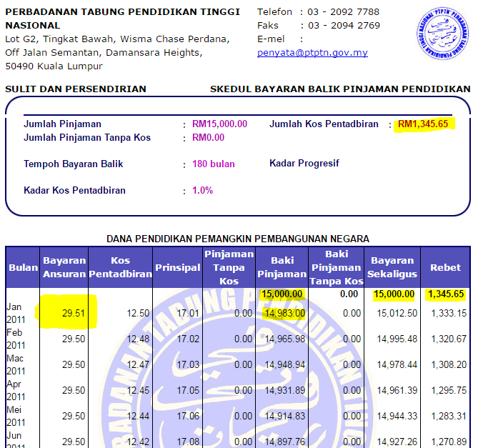The width and height of the screenshot is (483, 448).
Task: Click the 17.05 Prinsipal cell
Action: (188, 390)
